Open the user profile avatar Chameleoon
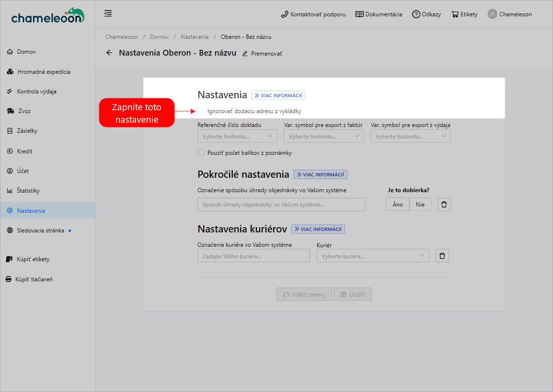Screen dimensions: 553x392 (492, 14)
